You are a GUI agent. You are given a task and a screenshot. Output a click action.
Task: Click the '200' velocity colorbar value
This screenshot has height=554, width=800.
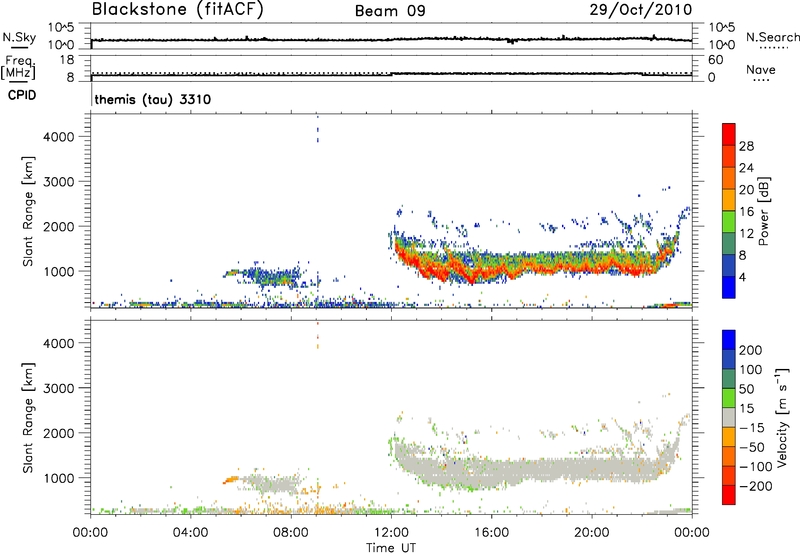pos(751,350)
